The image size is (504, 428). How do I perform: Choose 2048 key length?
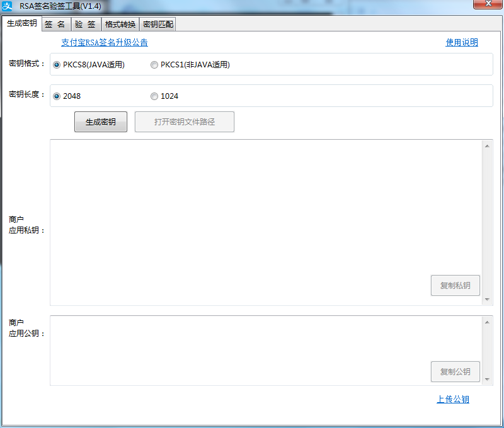[x=57, y=96]
